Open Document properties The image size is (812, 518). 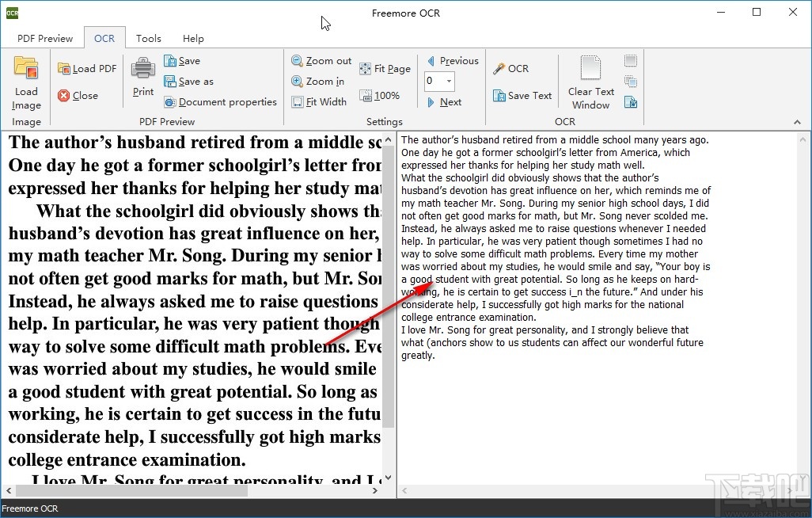220,102
